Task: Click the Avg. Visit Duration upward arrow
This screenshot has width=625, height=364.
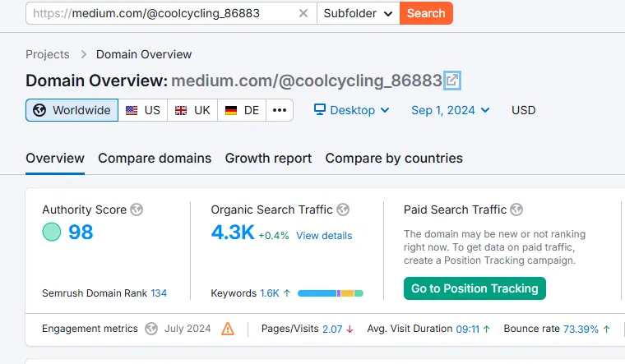Action: click(x=486, y=329)
